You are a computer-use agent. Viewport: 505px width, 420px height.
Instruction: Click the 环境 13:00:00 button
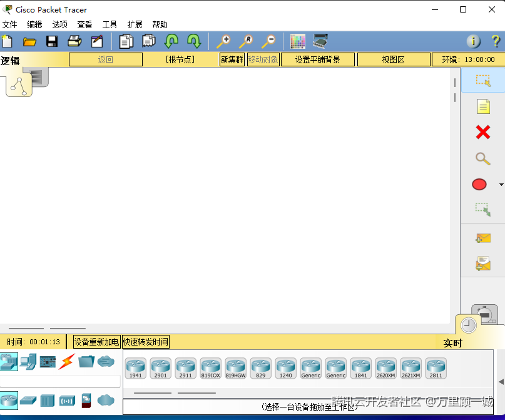point(468,59)
